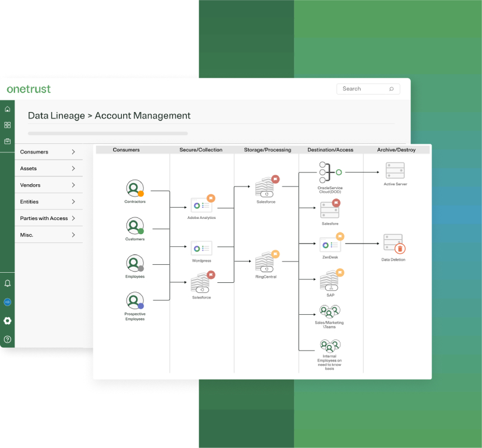The image size is (482, 448).
Task: Expand the Assets sidebar item
Action: click(49, 169)
